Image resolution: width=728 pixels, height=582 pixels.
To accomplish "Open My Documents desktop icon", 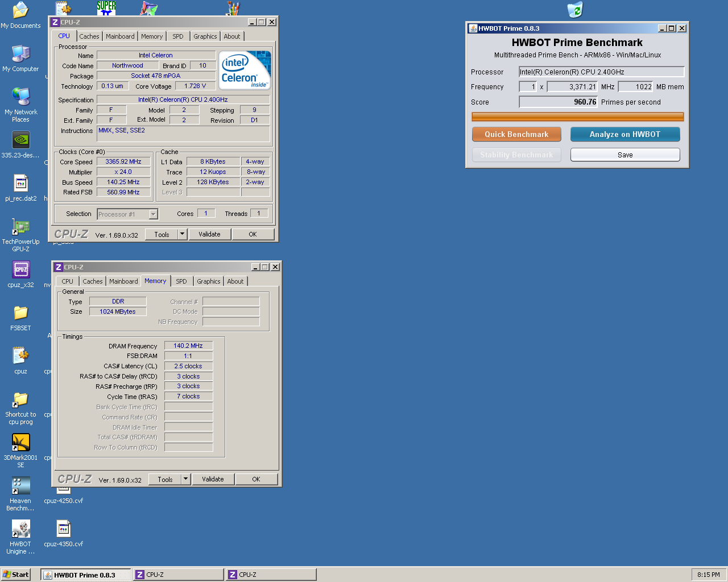I will (20, 10).
